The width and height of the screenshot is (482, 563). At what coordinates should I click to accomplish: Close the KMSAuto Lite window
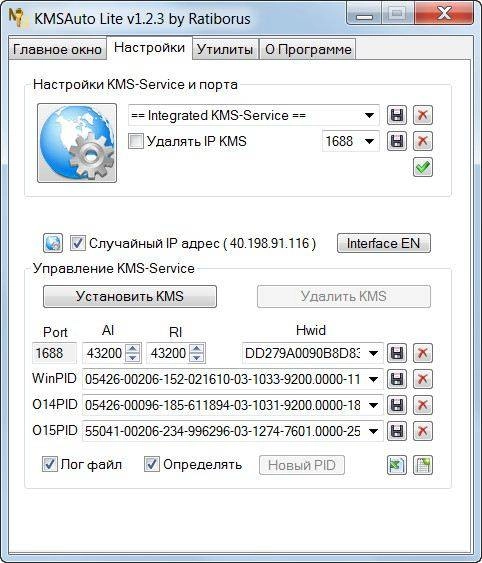point(445,14)
